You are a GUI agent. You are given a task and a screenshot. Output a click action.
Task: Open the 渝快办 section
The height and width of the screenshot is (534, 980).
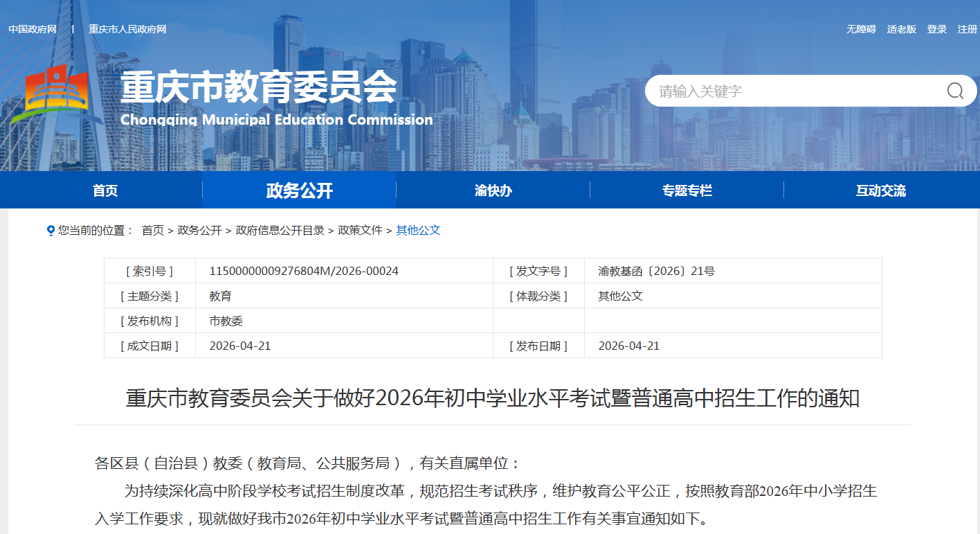tap(491, 190)
